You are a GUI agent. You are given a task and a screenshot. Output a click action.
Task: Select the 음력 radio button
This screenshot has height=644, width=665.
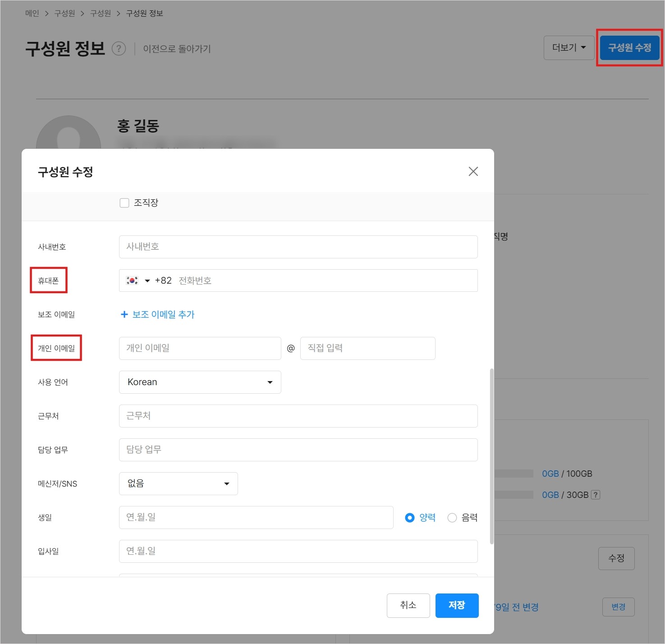pyautogui.click(x=452, y=517)
